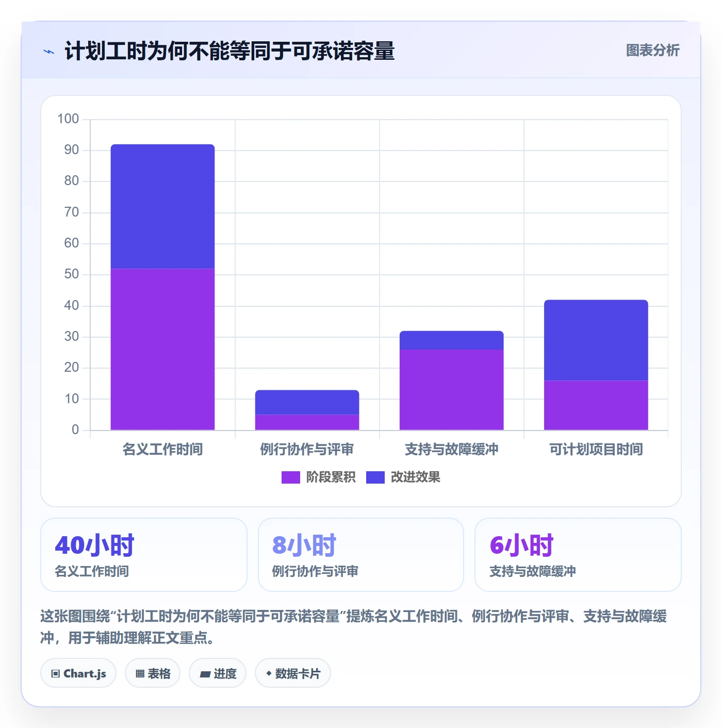This screenshot has height=728, width=722.
Task: Click the description paragraph starting 这张图围绕
Action: click(354, 626)
